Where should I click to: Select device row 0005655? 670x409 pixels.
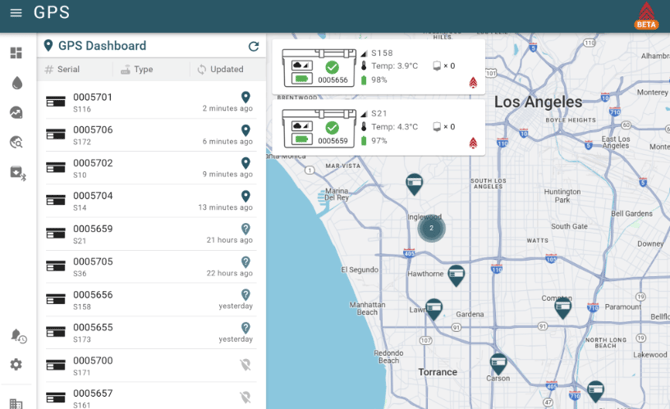151,332
